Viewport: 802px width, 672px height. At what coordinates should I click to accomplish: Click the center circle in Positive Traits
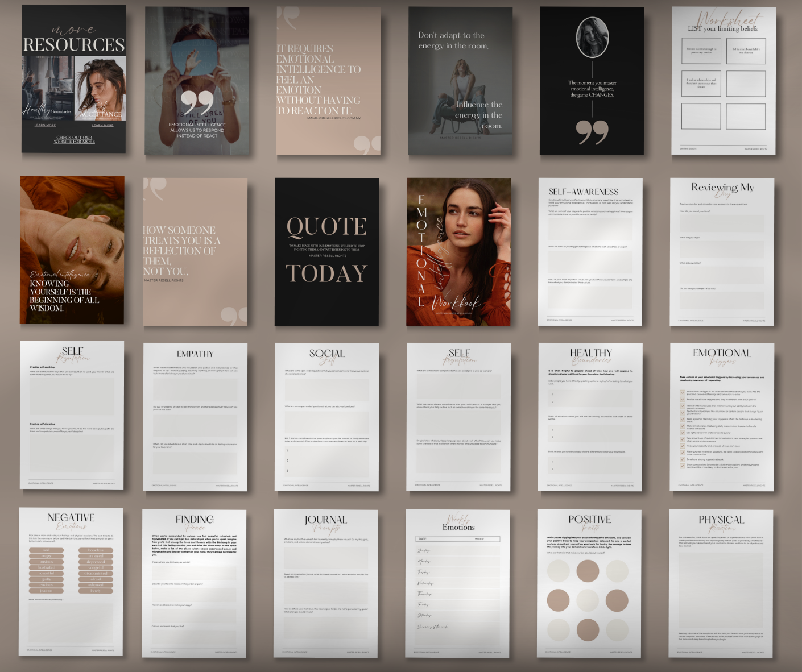588,600
